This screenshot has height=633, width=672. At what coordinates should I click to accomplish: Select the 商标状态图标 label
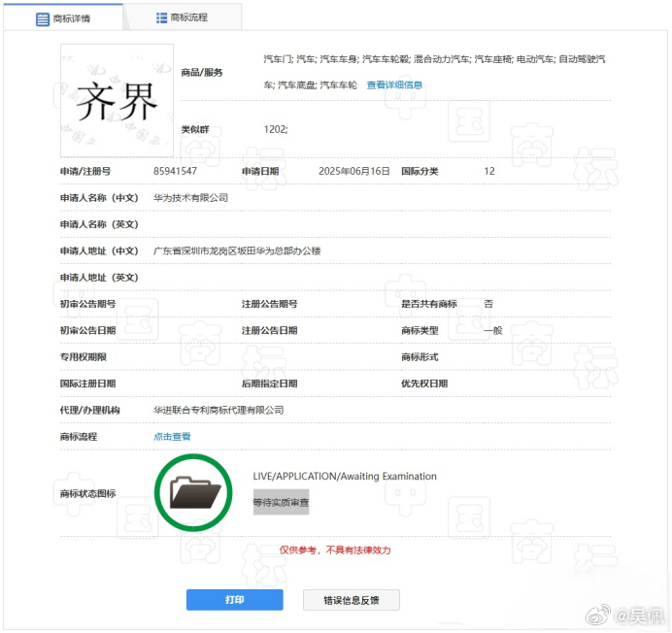tap(87, 493)
